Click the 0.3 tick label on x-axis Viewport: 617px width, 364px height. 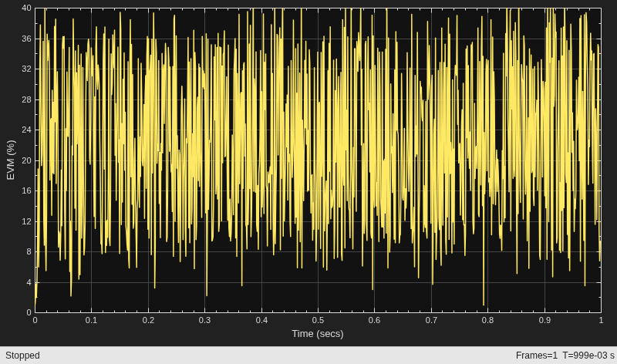pyautogui.click(x=204, y=320)
